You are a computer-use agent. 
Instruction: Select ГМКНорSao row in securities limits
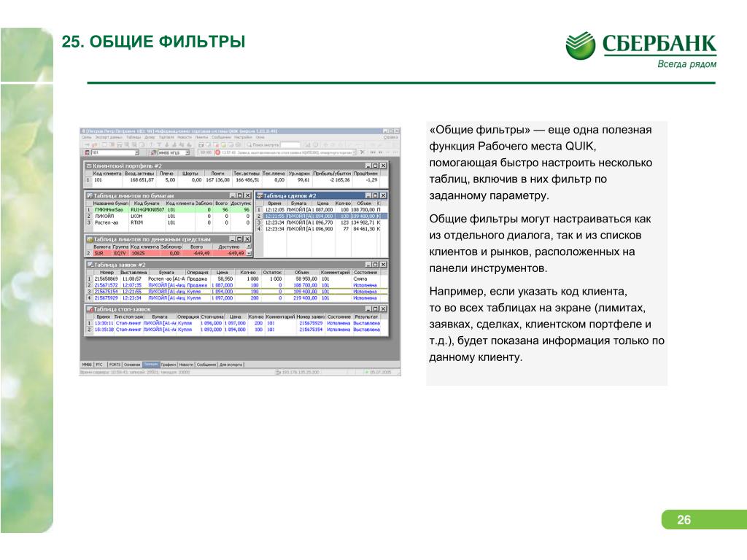click(169, 209)
